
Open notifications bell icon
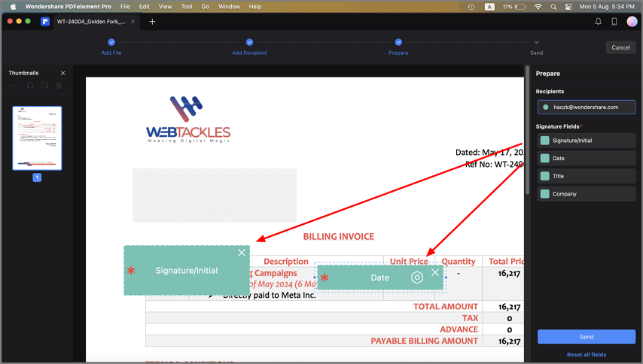599,22
